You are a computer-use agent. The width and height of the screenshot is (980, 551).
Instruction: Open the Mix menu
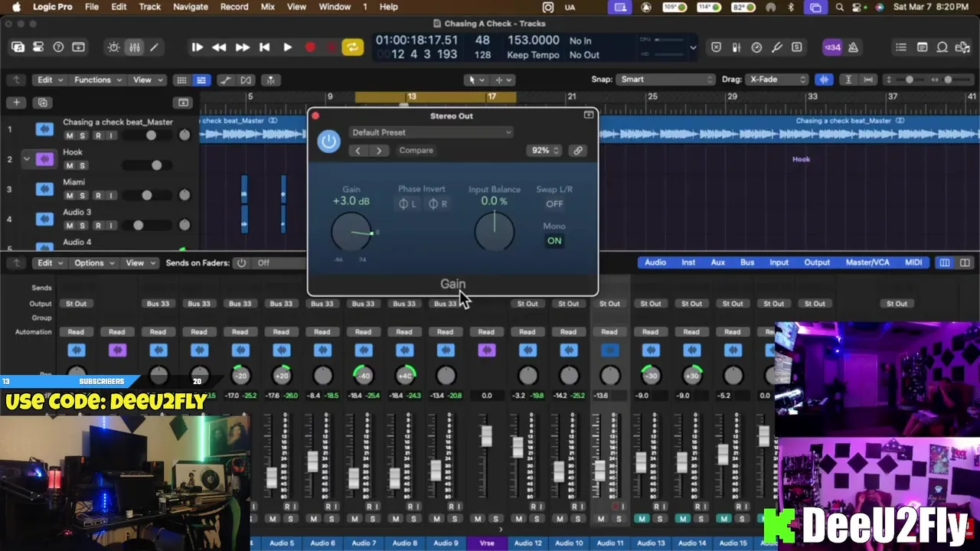(267, 7)
